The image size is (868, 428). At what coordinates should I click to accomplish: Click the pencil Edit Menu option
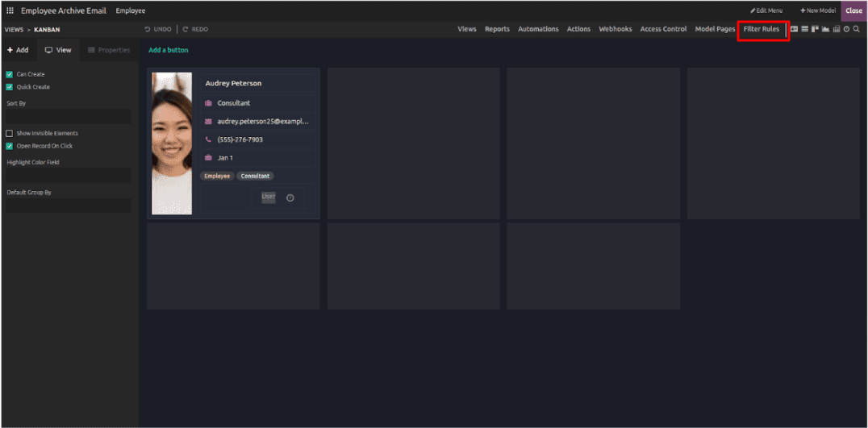766,10
